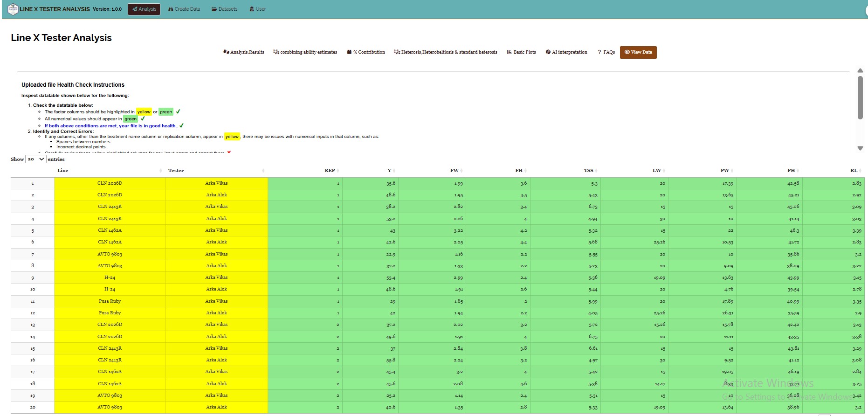This screenshot has width=868, height=416.
Task: Select 'AVTO 9803' in row 7
Action: coord(110,254)
